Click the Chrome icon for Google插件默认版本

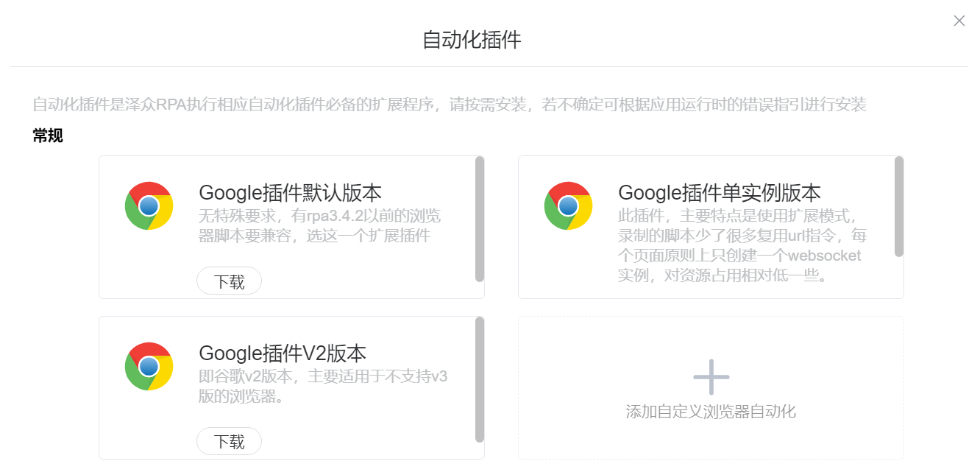coord(149,205)
